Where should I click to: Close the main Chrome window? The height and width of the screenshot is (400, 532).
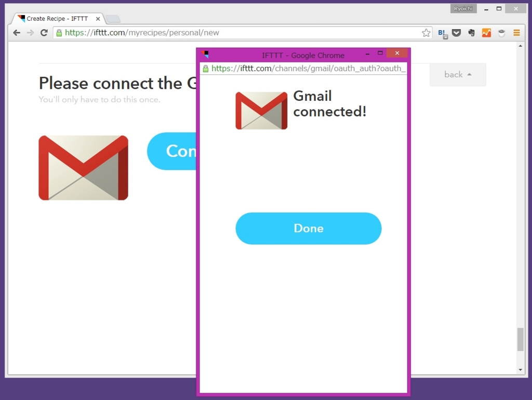(x=516, y=8)
